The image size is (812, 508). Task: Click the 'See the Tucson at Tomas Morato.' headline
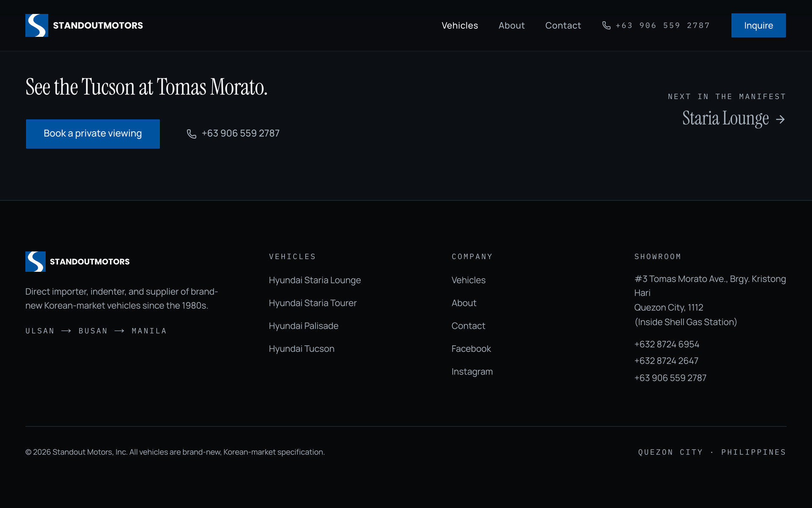146,87
